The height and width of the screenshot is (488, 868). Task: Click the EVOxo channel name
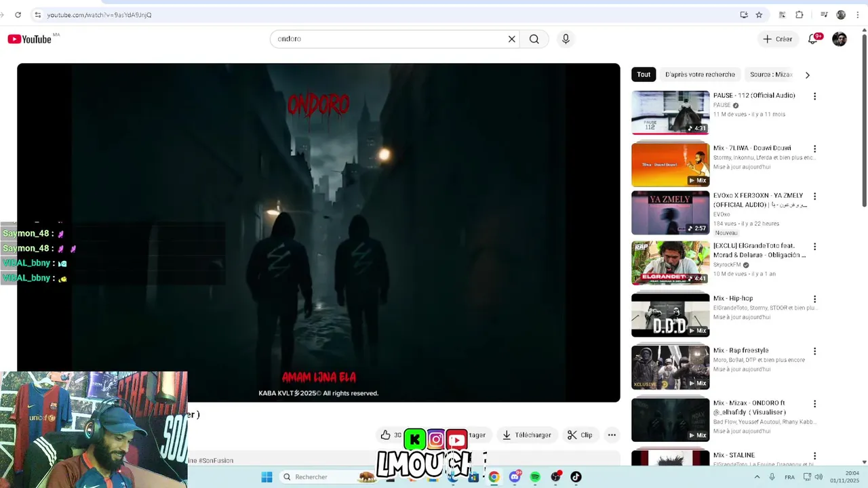click(722, 214)
